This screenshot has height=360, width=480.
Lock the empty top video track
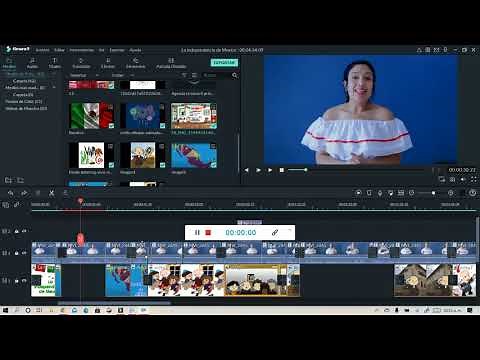(17, 231)
